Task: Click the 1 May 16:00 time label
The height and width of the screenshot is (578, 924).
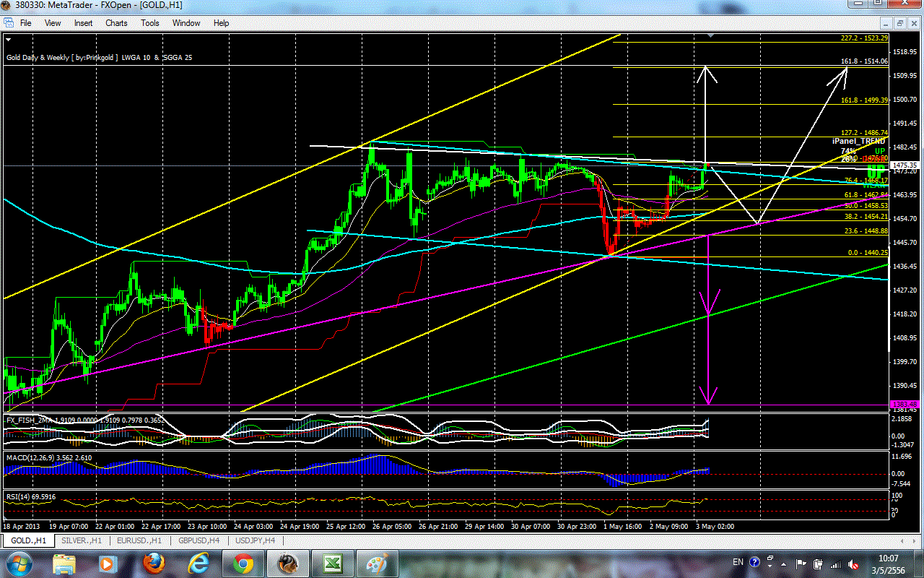Action: 623,527
